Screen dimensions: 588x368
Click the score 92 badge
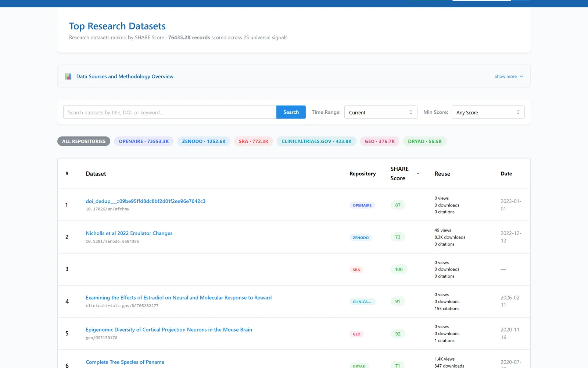tap(398, 334)
